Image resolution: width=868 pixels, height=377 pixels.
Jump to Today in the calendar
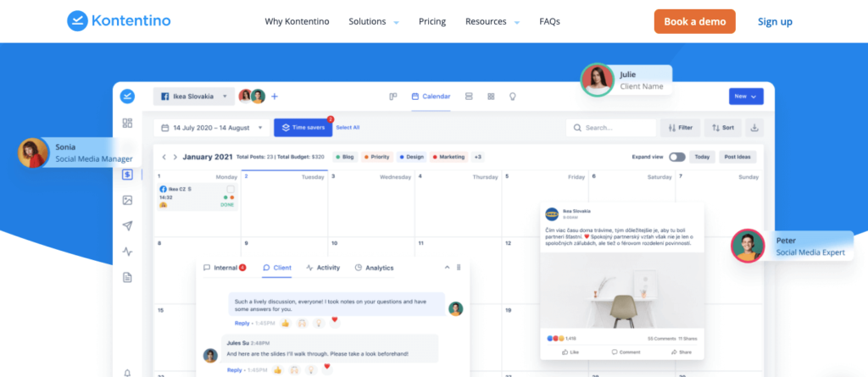tap(702, 158)
